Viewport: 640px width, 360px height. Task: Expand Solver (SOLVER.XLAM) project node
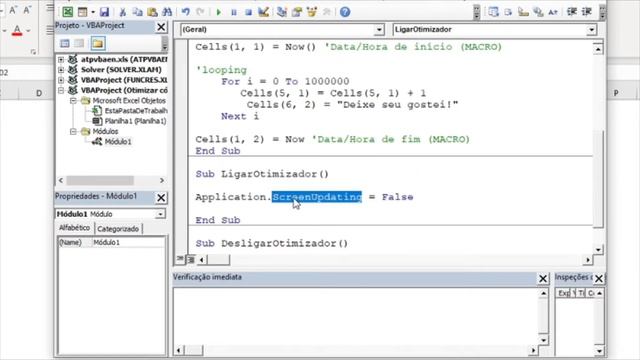pos(61,70)
